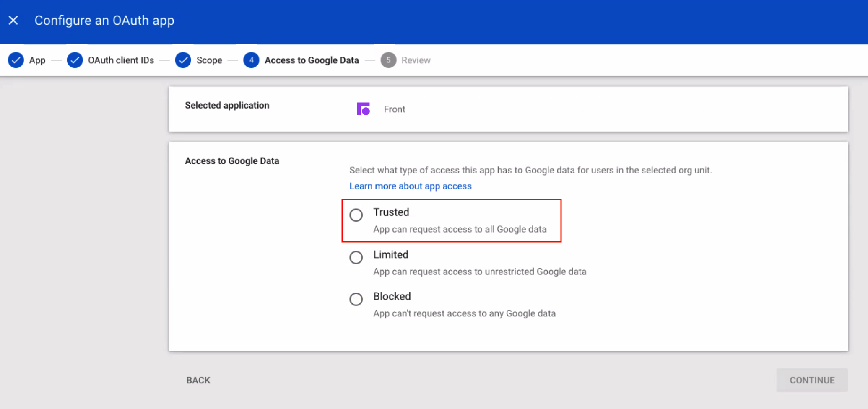Jump to the Review step label
This screenshot has height=409, width=868.
tap(416, 60)
